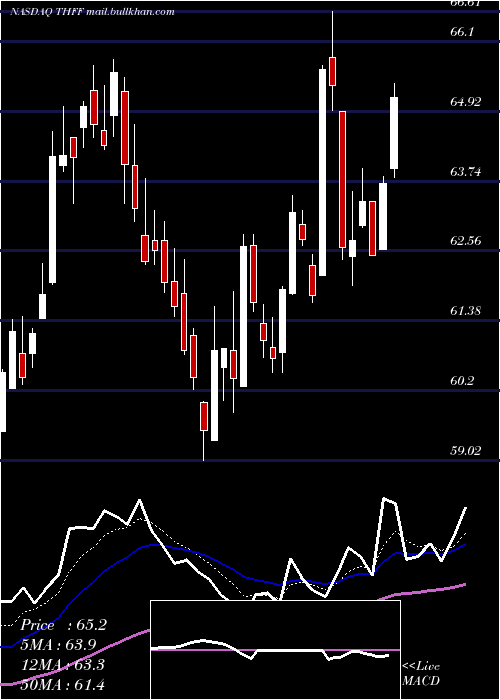500x700 pixels.
Task: Click the NASDAQ THFF mail.bullkhan.com title text
Action: (92, 12)
